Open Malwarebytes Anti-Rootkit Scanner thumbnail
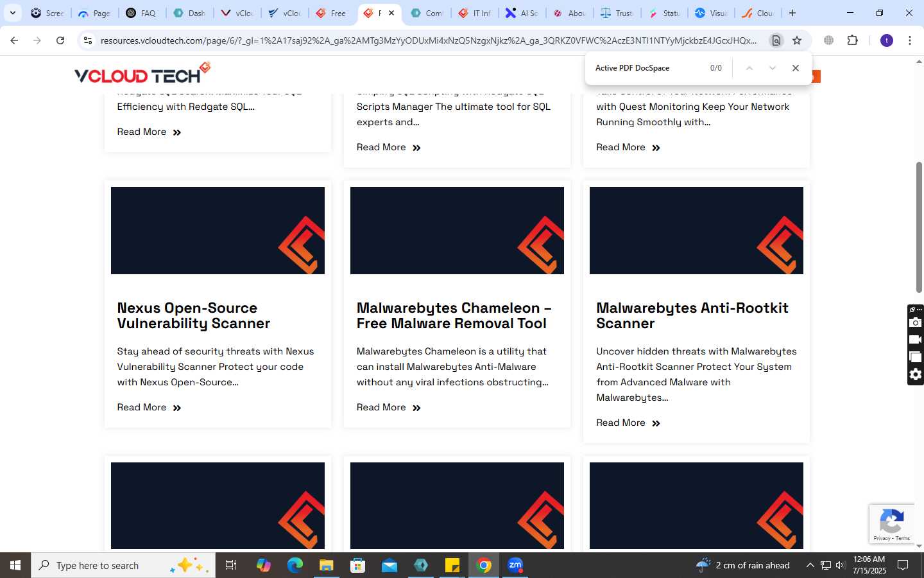The width and height of the screenshot is (924, 578). tap(696, 231)
